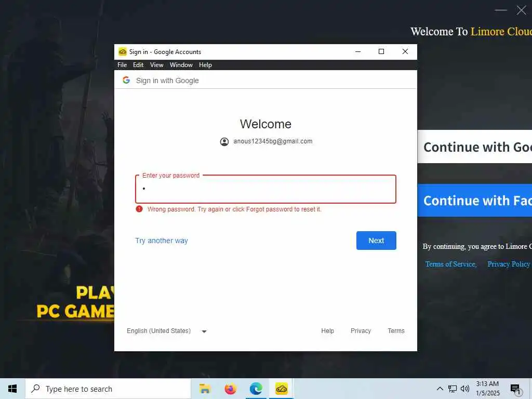Image resolution: width=532 pixels, height=399 pixels.
Task: Open the Window menu
Action: pos(181,65)
